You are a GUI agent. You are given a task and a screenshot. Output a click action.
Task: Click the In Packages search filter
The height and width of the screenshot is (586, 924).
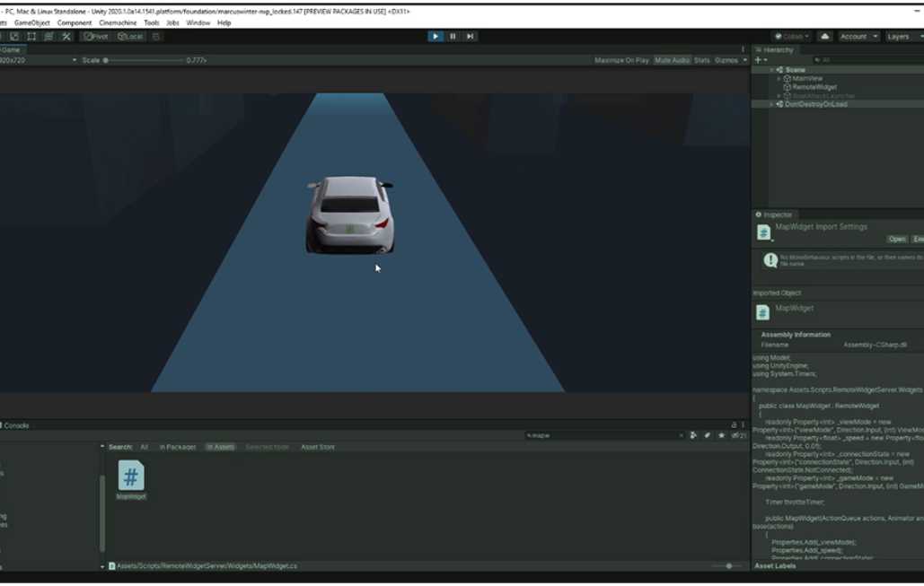click(177, 447)
